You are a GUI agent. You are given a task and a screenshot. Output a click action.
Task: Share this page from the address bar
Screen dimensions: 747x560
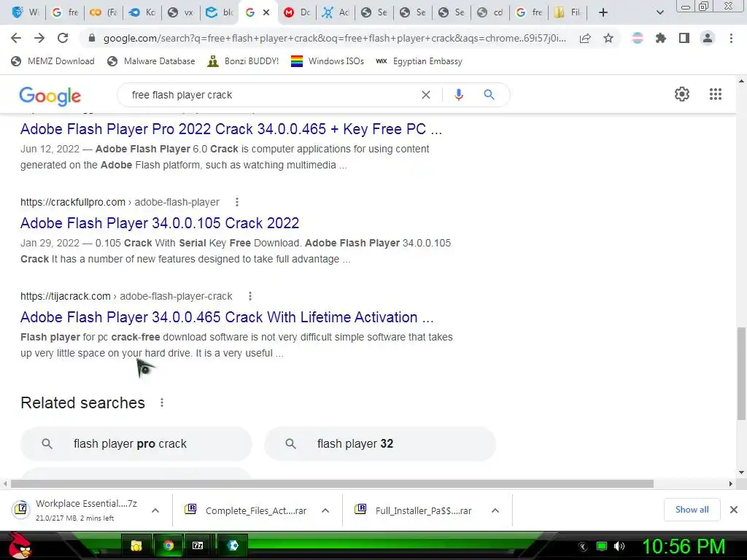[x=585, y=38]
